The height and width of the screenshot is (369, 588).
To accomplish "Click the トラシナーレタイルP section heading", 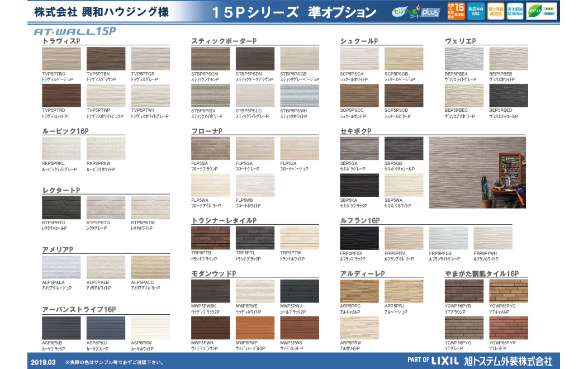I will click(x=224, y=220).
